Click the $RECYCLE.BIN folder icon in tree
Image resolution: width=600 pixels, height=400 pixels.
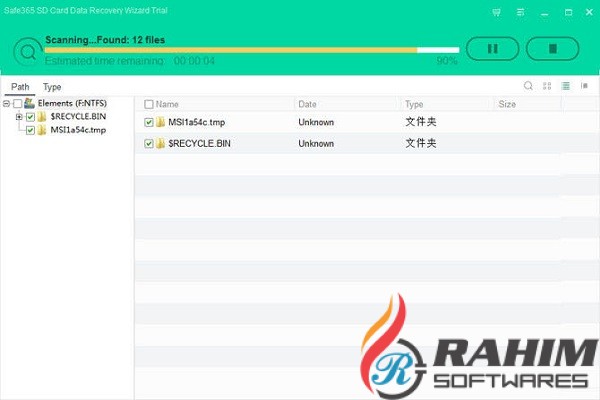click(42, 116)
